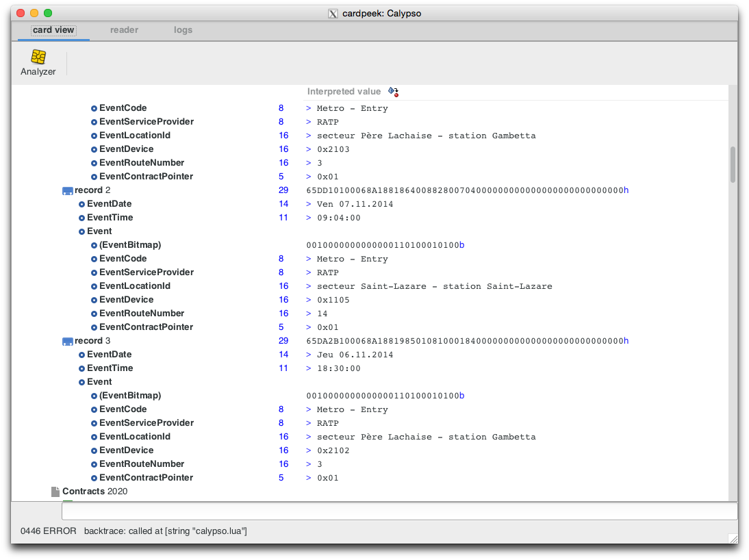The height and width of the screenshot is (560, 749).
Task: Click the window resize grip corner
Action: coord(733,539)
